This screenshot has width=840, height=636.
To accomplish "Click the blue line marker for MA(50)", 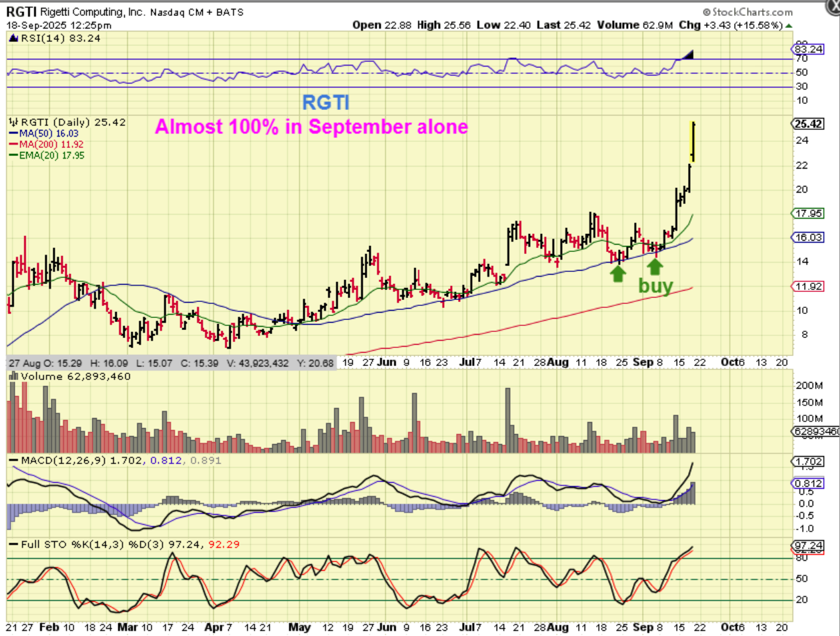I will coord(14,133).
